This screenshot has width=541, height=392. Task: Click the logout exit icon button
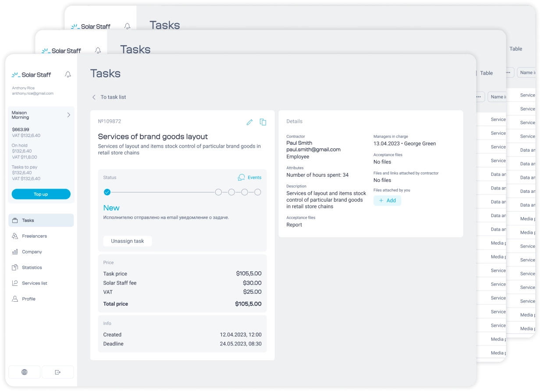[58, 372]
